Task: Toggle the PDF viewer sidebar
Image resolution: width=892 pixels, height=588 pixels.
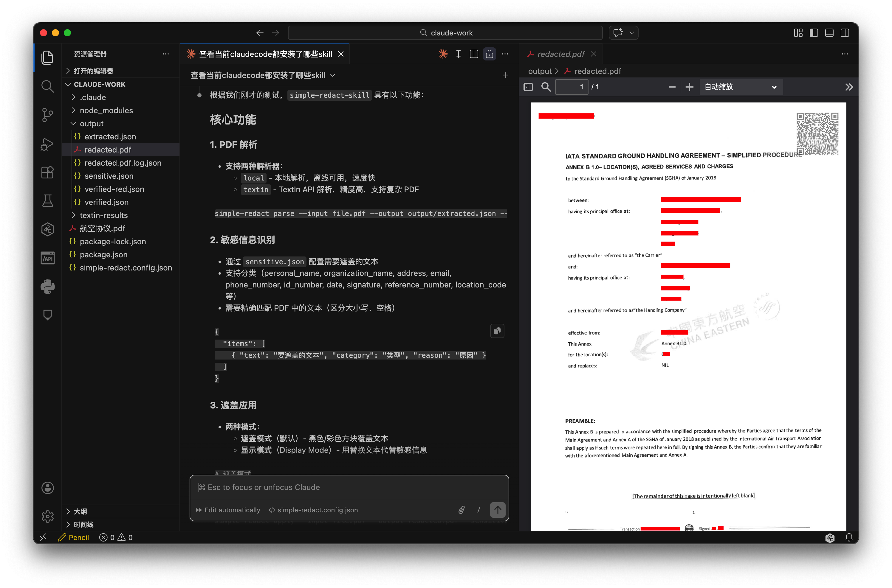Action: pos(528,87)
